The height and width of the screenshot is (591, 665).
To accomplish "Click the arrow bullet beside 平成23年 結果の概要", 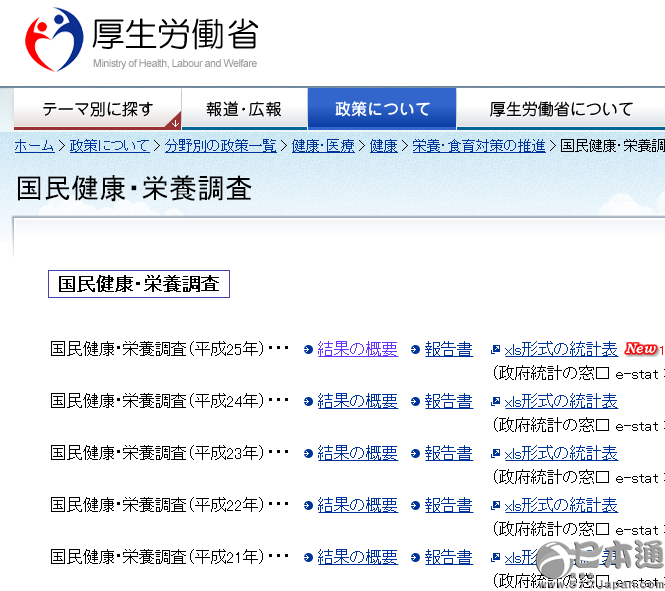I will pos(308,454).
